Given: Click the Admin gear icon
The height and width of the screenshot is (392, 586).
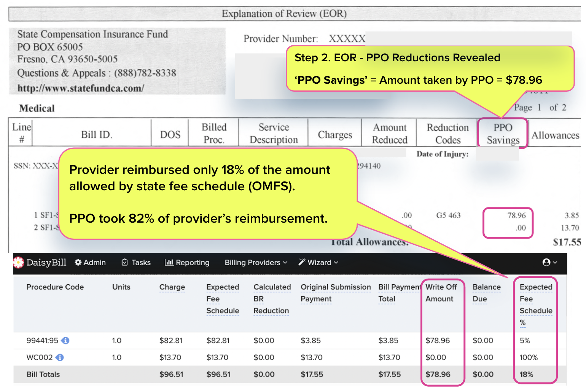Looking at the screenshot, I should tap(78, 263).
